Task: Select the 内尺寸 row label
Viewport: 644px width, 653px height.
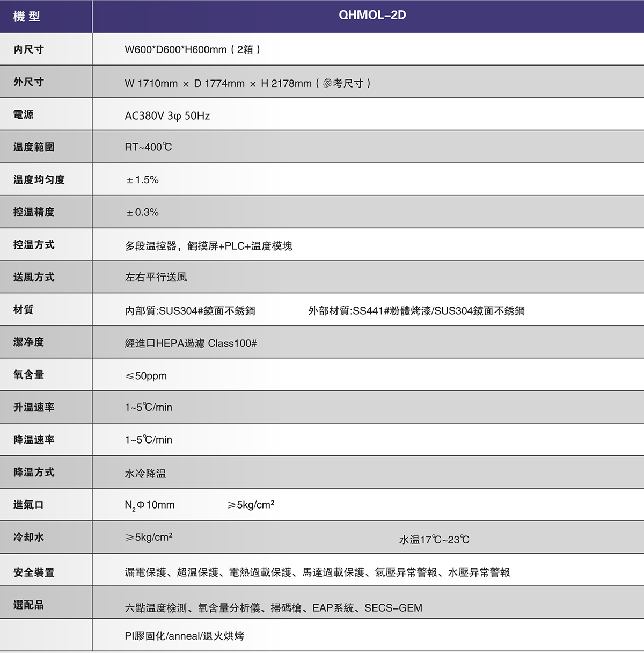Action: click(29, 49)
